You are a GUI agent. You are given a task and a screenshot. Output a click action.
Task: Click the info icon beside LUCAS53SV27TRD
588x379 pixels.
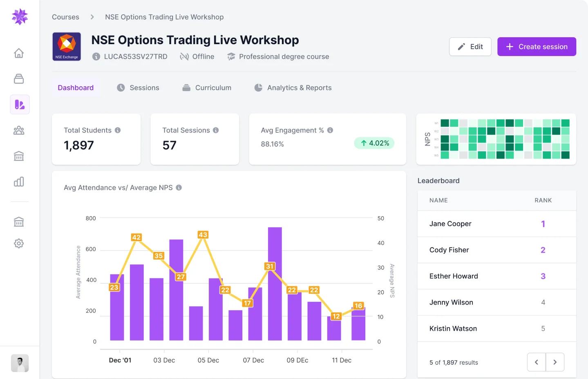click(96, 56)
